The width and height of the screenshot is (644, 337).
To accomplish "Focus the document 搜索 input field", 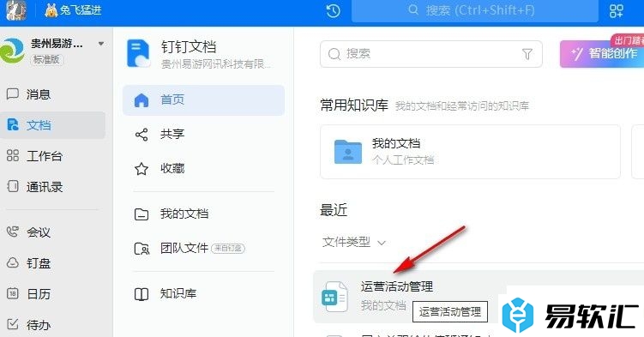I will coord(430,54).
